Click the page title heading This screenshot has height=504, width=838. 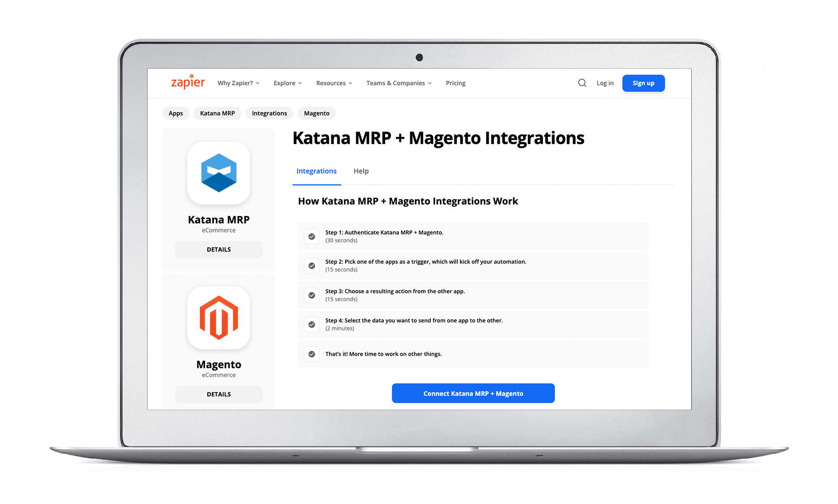click(438, 138)
